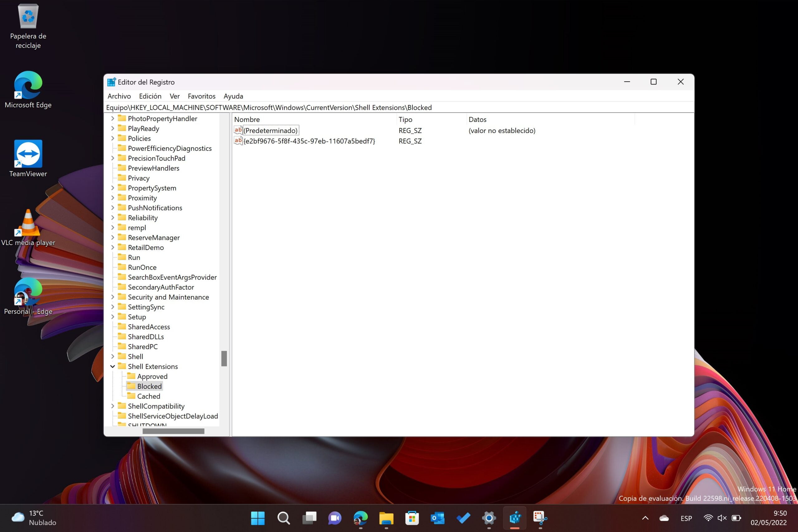
Task: Open Microsoft Edge desktop shortcut
Action: point(28,90)
